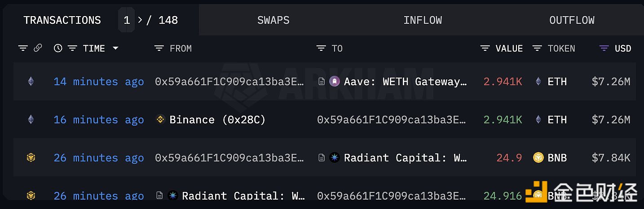
Task: Toggle the USD filter icon
Action: pyautogui.click(x=604, y=48)
